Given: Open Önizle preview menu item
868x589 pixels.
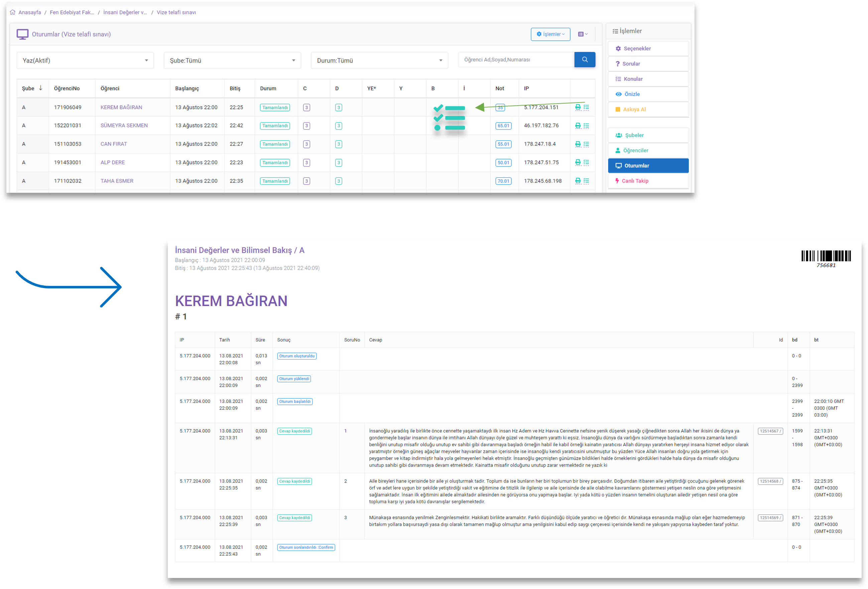Looking at the screenshot, I should pyautogui.click(x=648, y=94).
